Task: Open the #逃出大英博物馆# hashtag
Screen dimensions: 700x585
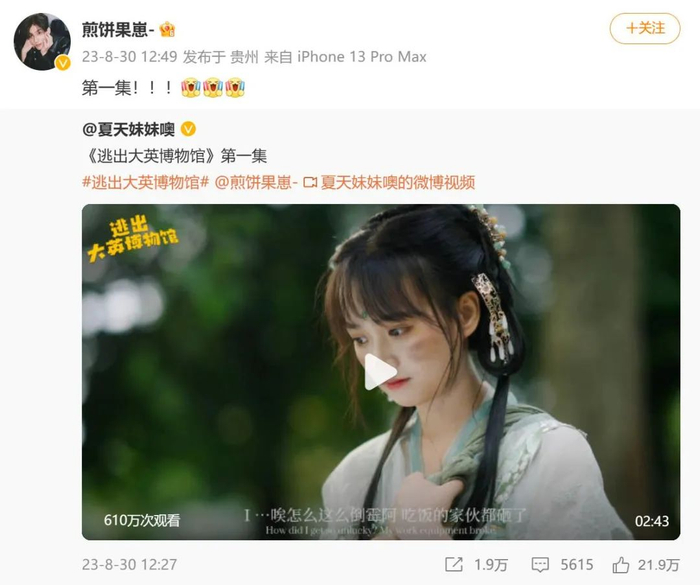Action: tap(146, 182)
